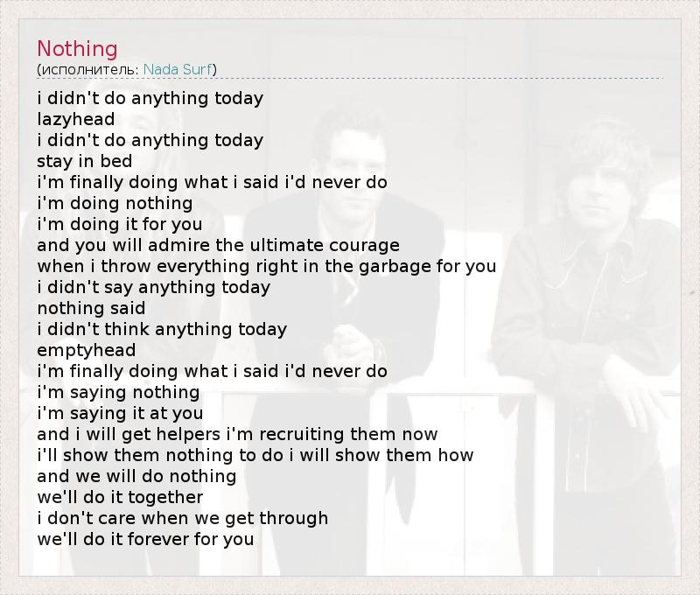The image size is (700, 595).
Task: Click the line "we'll do it together"
Action: click(120, 497)
